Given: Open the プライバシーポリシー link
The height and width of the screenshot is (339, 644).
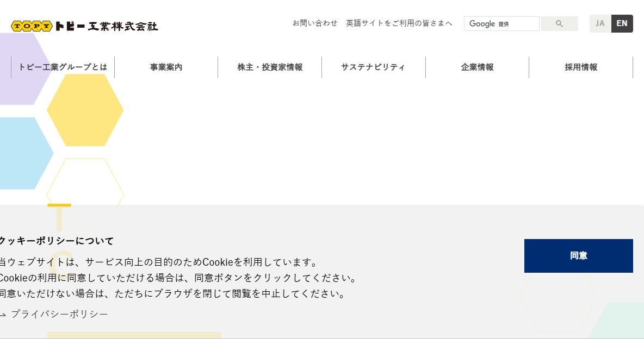Looking at the screenshot, I should pyautogui.click(x=59, y=314).
